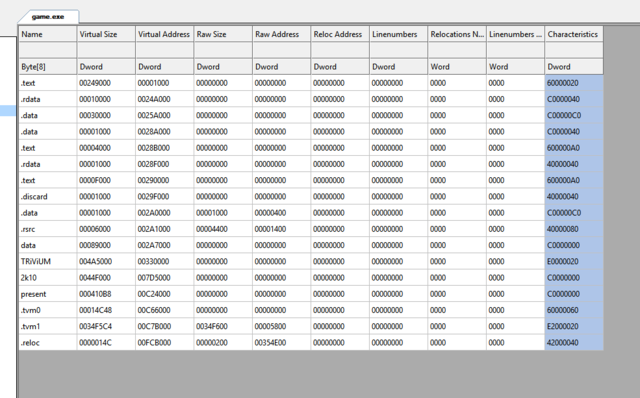The image size is (640, 398).
Task: Select Raw Size value 00004400
Action: [x=212, y=229]
